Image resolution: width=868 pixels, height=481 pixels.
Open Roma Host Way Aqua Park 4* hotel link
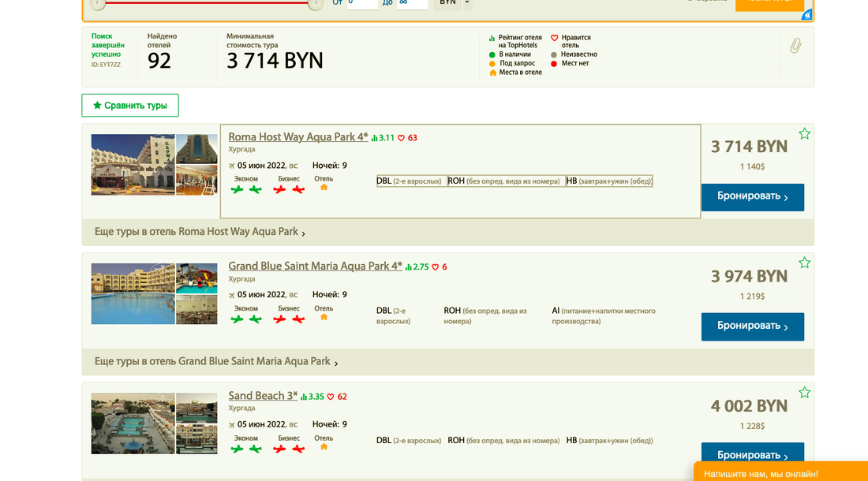(x=297, y=137)
